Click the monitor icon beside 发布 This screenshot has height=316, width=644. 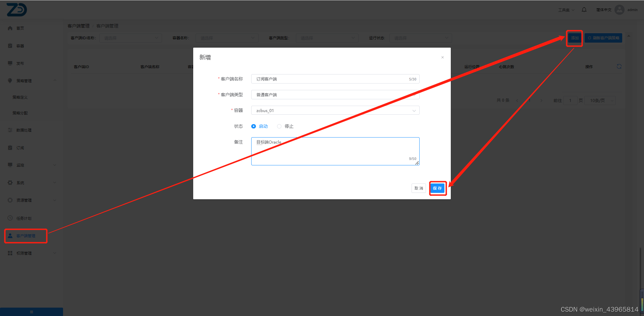tap(10, 63)
